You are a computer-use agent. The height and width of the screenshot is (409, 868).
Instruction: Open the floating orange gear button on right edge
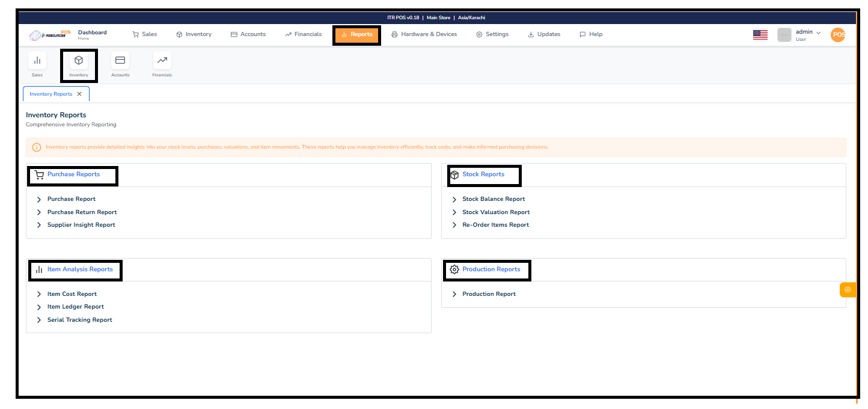(x=848, y=289)
